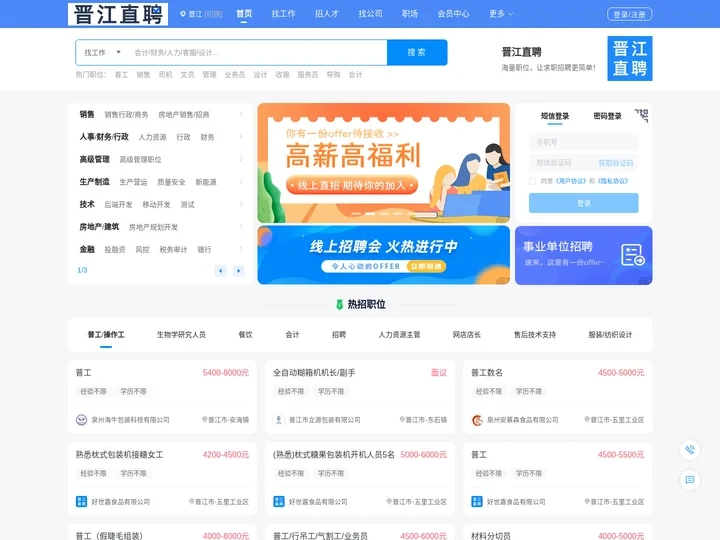Screen dimensions: 720x540
Task: Expand the 技术 category chevron
Action: click(x=241, y=204)
